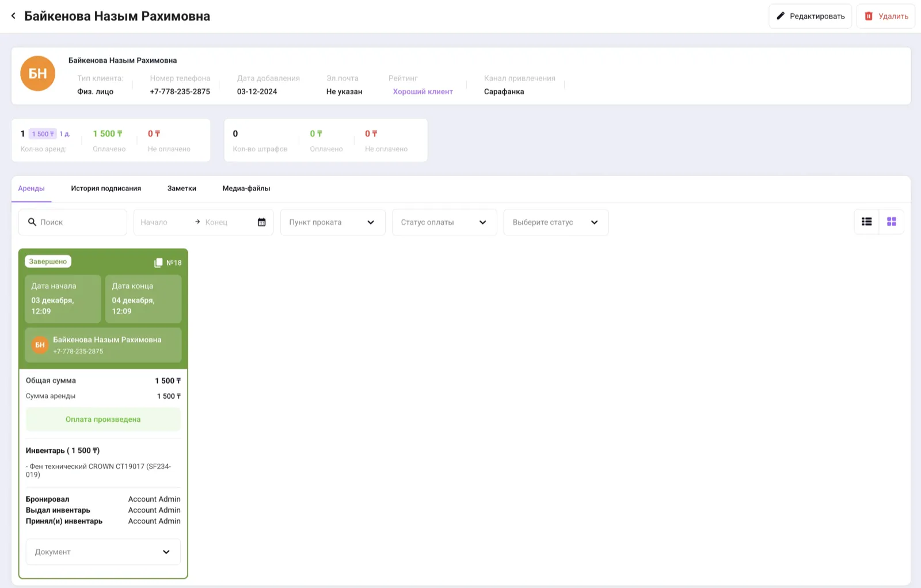
Task: Click the 1 500 ₸ purple badge
Action: [43, 134]
